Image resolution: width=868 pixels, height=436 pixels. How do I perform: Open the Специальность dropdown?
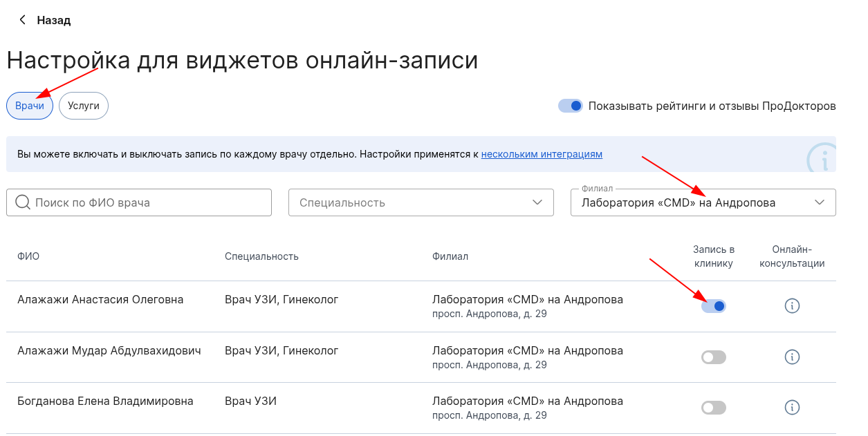click(x=421, y=202)
